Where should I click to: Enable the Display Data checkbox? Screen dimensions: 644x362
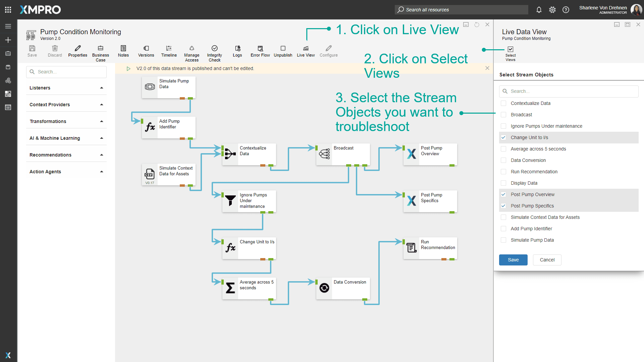tap(503, 183)
